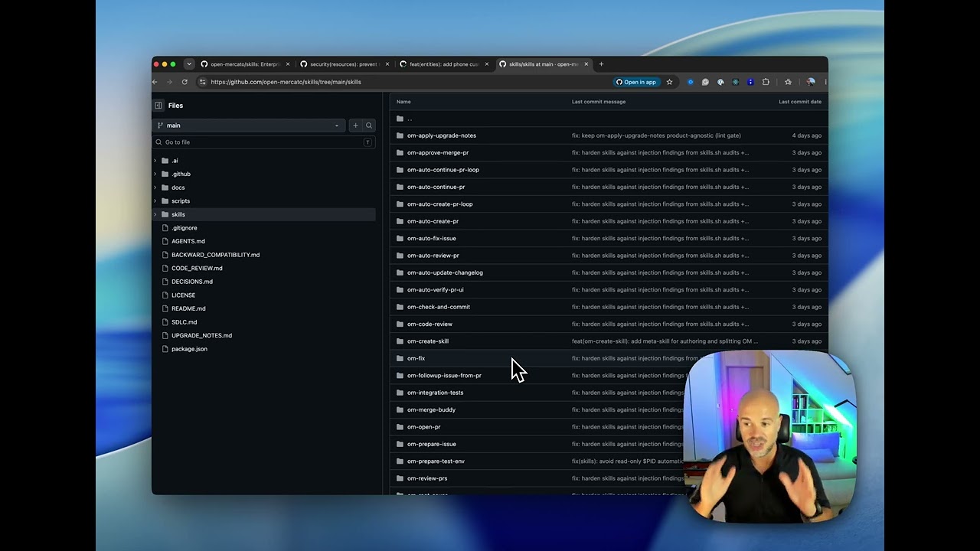The image size is (980, 551).
Task: Open the om-auto-create-pr-loop folder
Action: pos(440,204)
